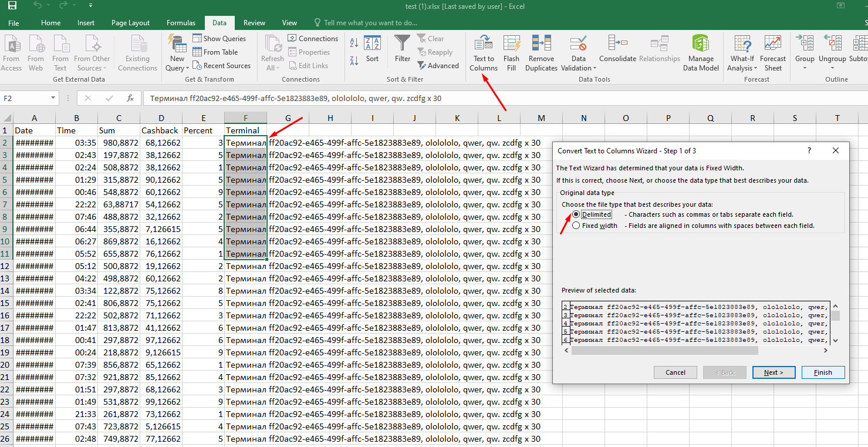
Task: Select the Fixed width radio button
Action: pos(576,225)
